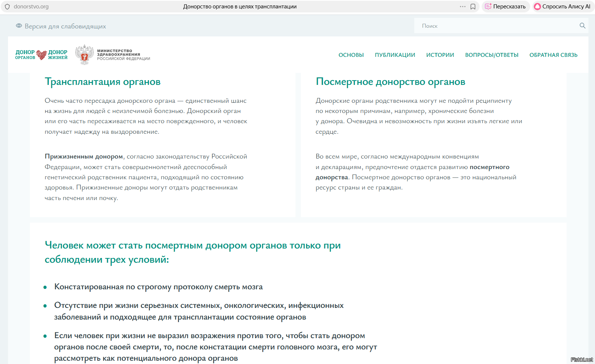The height and width of the screenshot is (364, 595).
Task: Focus the Поиск search field
Action: click(496, 26)
